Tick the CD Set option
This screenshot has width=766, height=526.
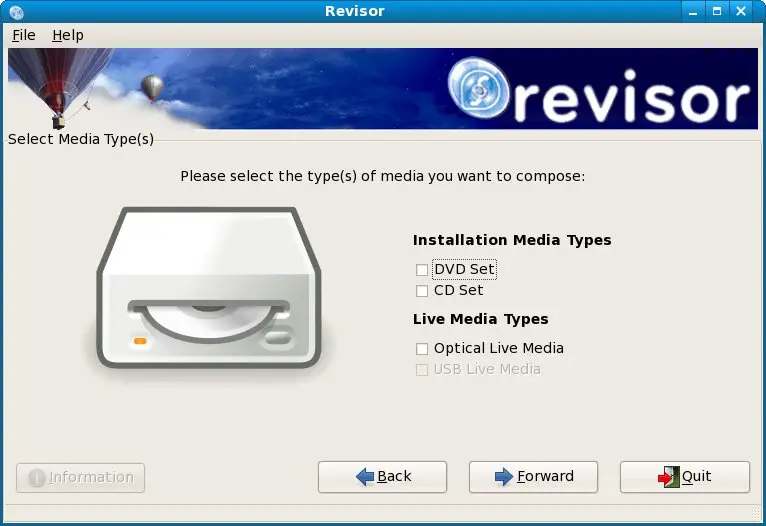pyautogui.click(x=422, y=291)
